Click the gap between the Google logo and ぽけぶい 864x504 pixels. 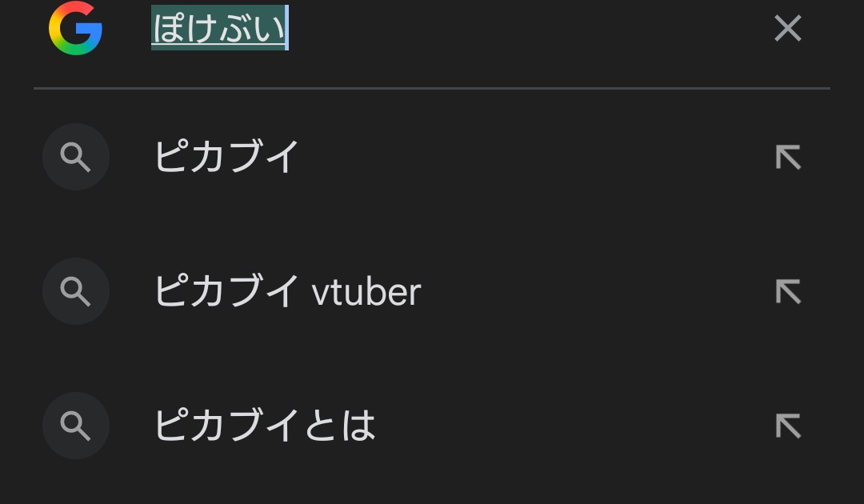(x=126, y=29)
